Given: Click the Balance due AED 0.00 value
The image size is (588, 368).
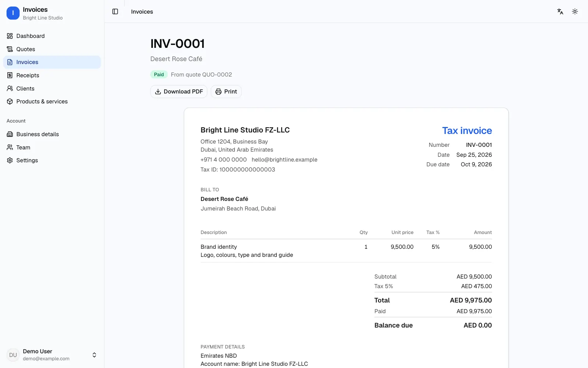Looking at the screenshot, I should (477, 325).
